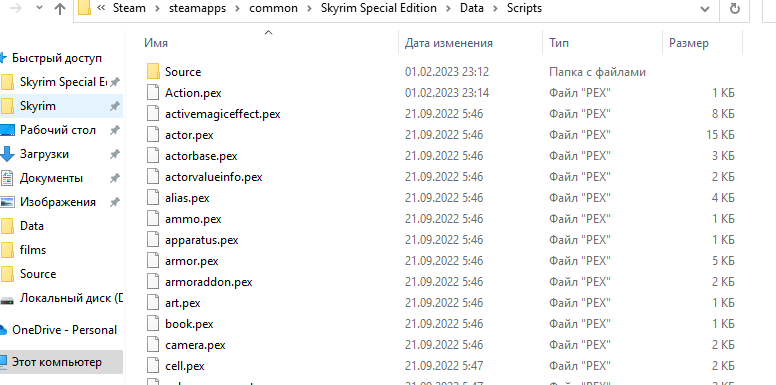This screenshot has width=776, height=385.
Task: Open Локальный диск in the sidebar
Action: pos(71,298)
